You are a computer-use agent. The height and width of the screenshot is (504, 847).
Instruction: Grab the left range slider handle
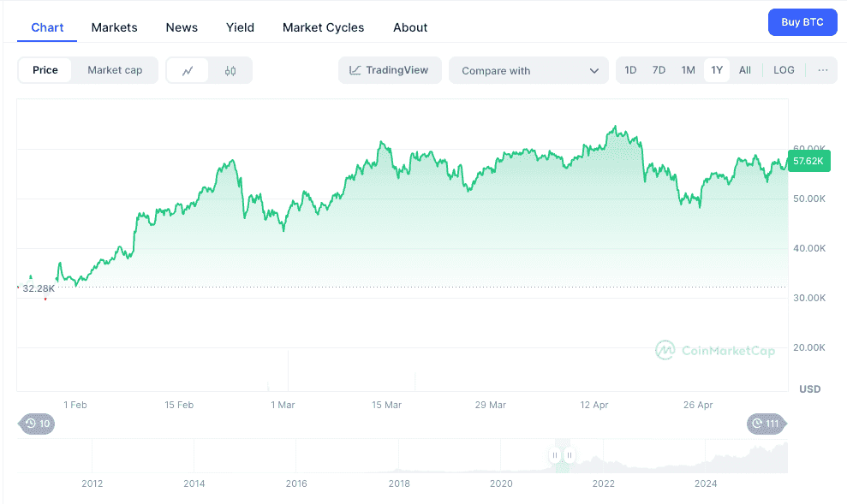click(x=555, y=455)
